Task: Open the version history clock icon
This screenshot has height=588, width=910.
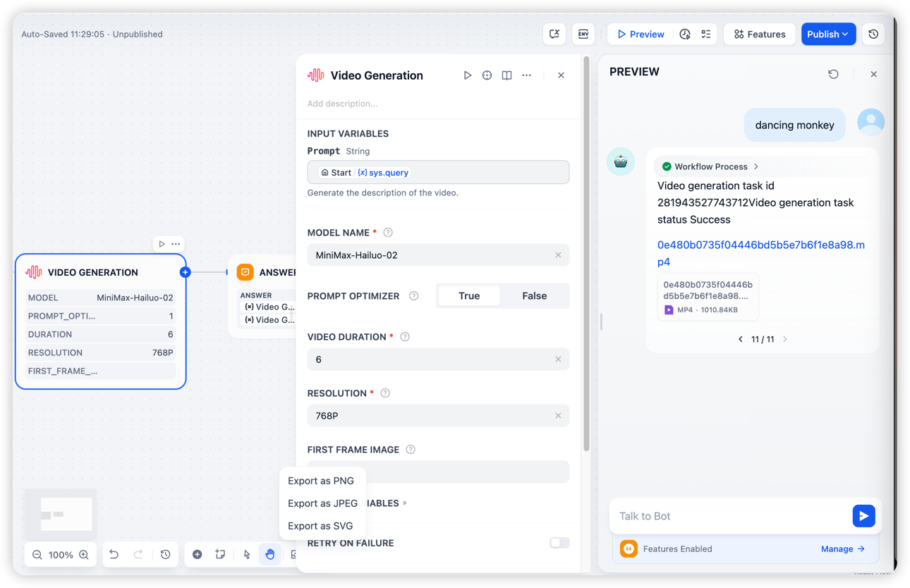Action: [x=873, y=34]
